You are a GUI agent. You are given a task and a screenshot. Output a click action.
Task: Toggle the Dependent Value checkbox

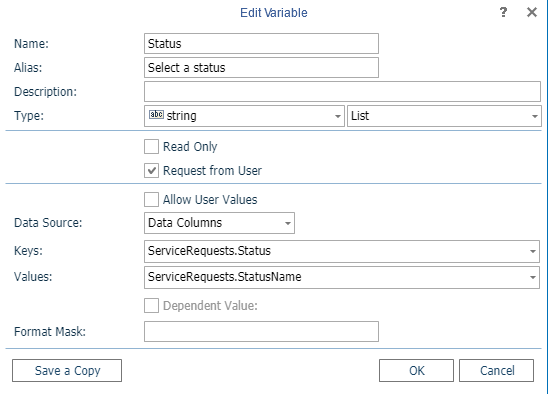pos(151,306)
